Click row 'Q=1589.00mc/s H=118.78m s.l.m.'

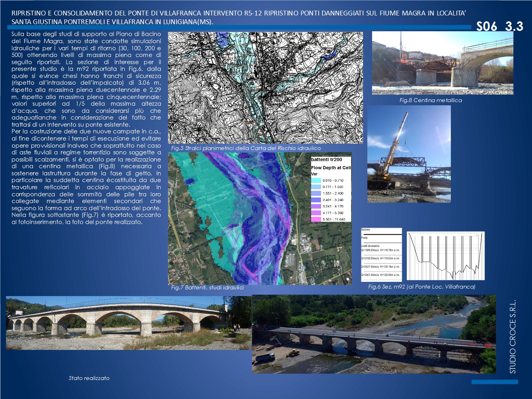381,250
